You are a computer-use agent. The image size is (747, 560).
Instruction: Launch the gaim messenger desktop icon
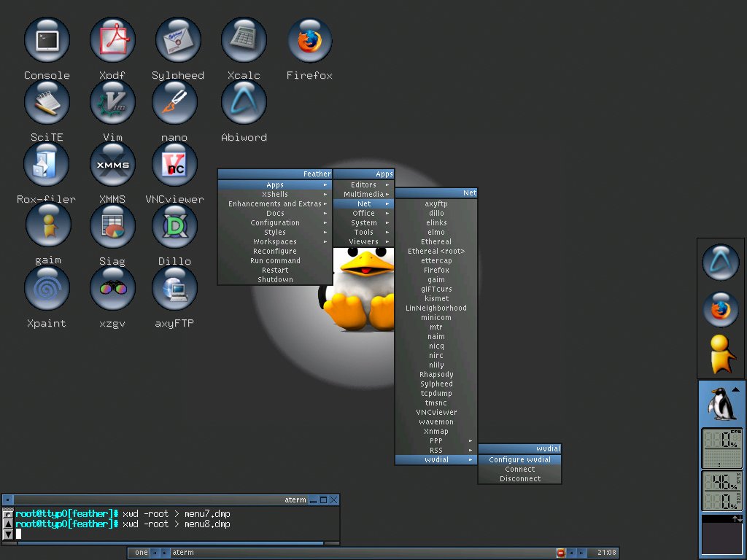click(x=47, y=225)
